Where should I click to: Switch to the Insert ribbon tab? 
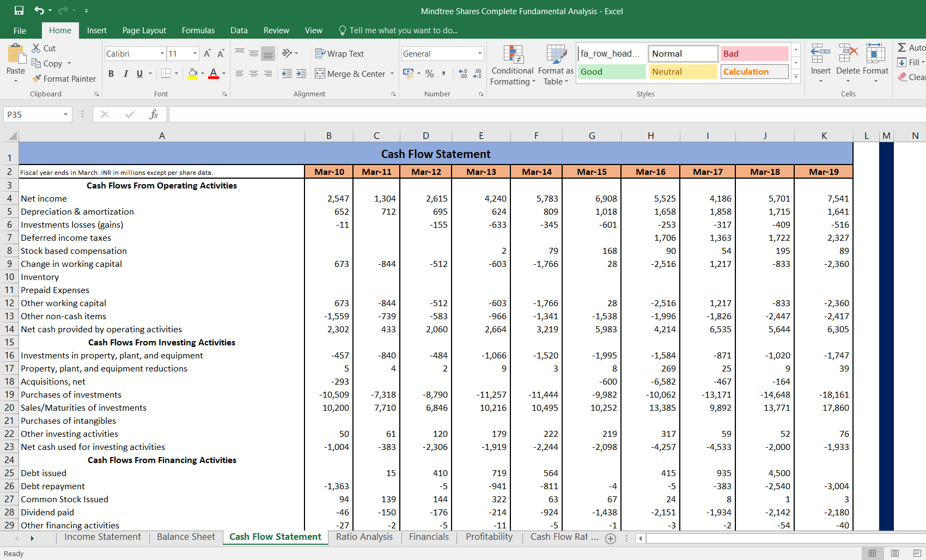pyautogui.click(x=97, y=31)
